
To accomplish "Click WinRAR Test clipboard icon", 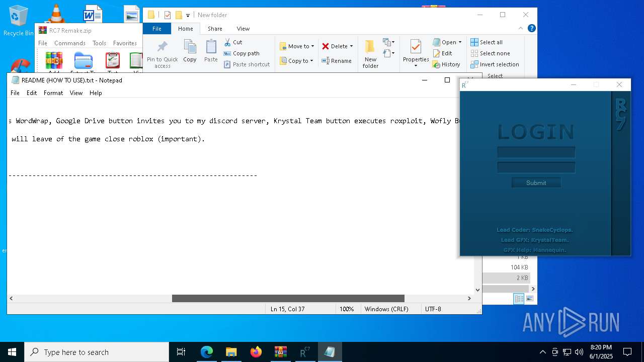I will (x=113, y=61).
